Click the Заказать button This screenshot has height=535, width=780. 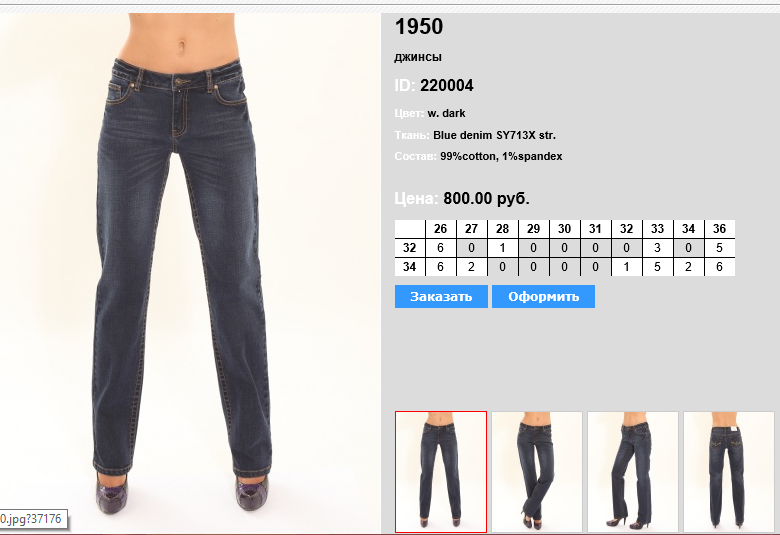[441, 297]
